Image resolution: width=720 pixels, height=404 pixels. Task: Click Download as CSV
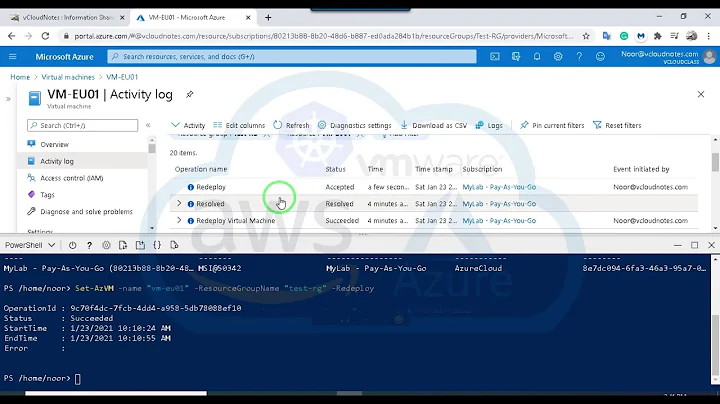[433, 125]
